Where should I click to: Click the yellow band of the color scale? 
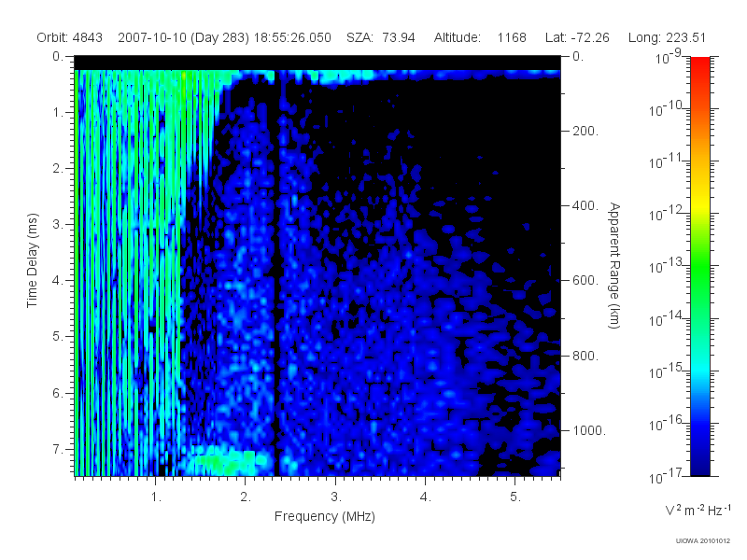(x=699, y=203)
